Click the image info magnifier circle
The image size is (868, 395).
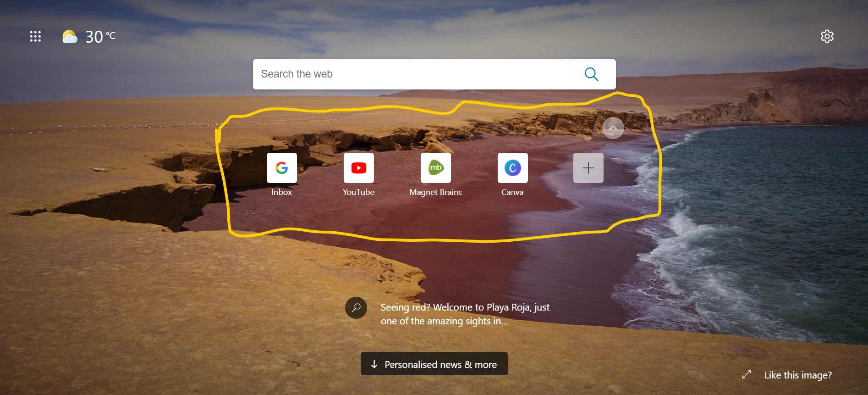pyautogui.click(x=356, y=308)
